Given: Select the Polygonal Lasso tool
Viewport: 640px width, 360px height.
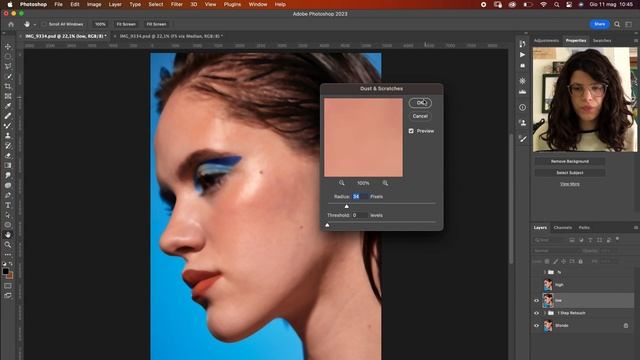Looking at the screenshot, I should click(8, 66).
